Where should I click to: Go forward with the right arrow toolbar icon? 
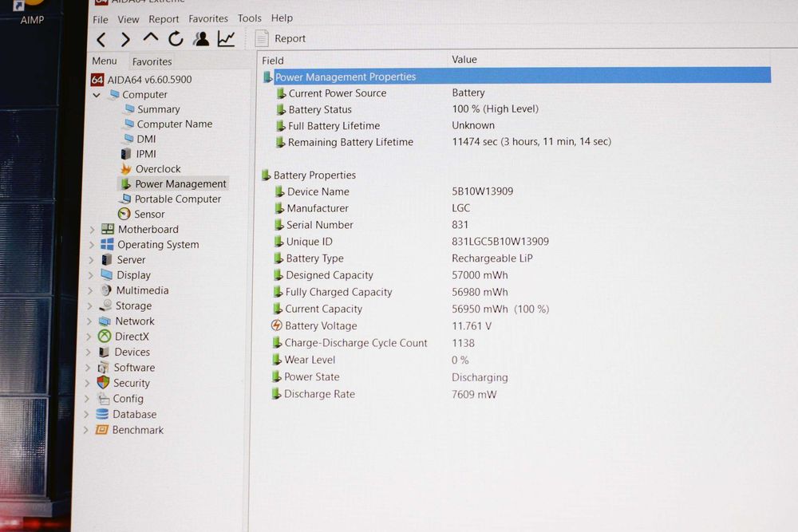125,39
